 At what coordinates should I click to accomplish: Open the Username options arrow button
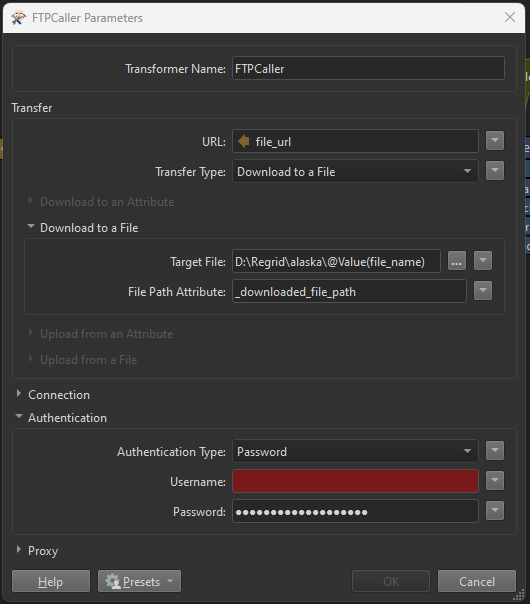coord(495,481)
